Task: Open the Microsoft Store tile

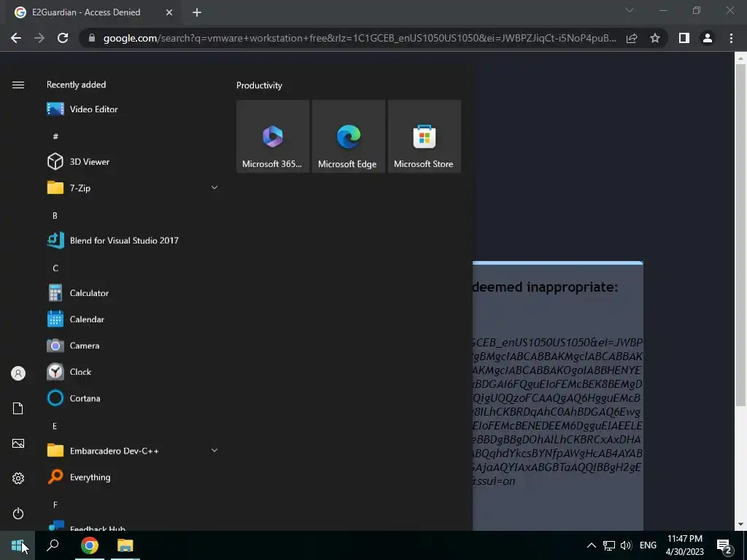Action: [424, 136]
